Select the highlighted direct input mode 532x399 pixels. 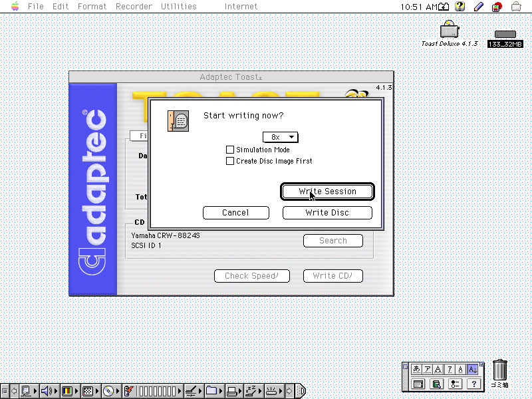(x=472, y=369)
